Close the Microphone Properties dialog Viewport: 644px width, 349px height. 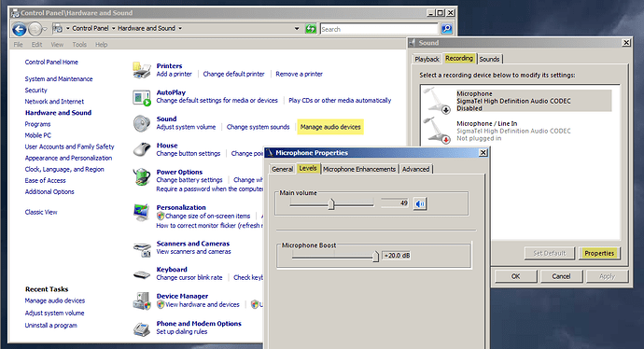pyautogui.click(x=483, y=153)
